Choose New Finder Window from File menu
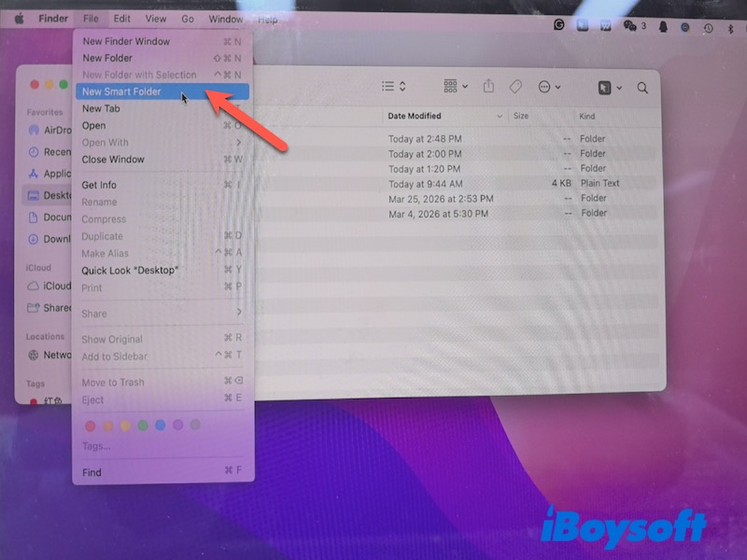The image size is (747, 560). coord(126,41)
